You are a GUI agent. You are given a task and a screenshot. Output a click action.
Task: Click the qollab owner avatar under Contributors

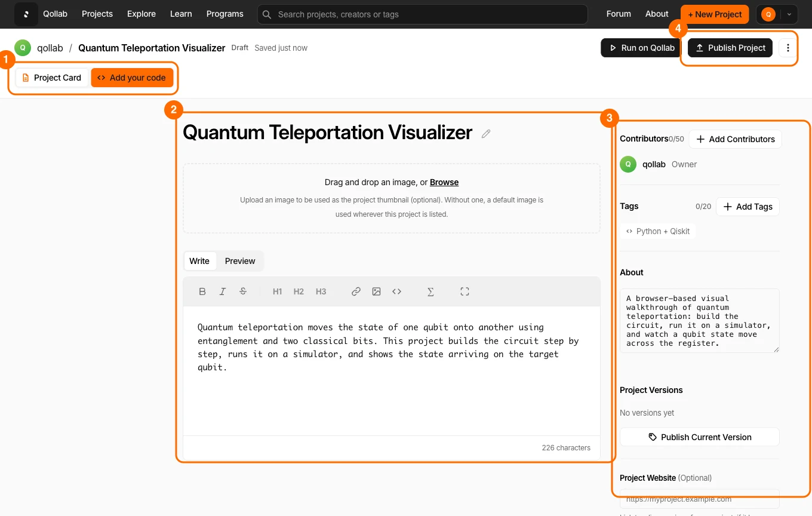tap(628, 164)
